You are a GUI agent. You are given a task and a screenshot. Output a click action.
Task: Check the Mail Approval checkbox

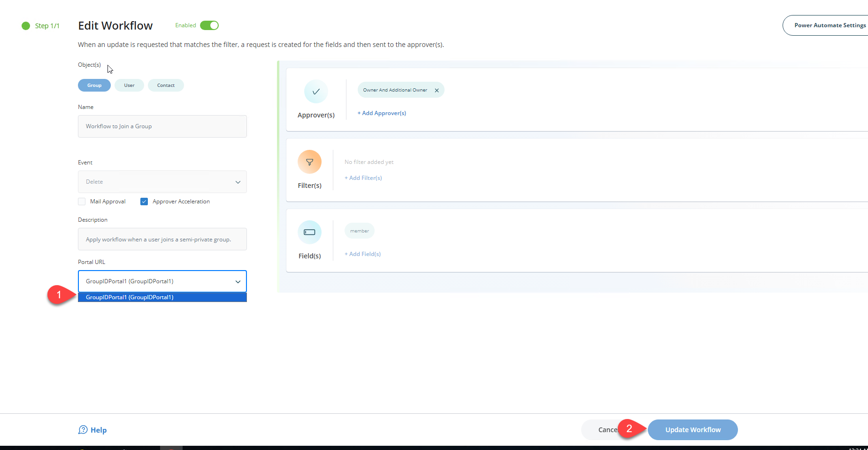tap(82, 201)
